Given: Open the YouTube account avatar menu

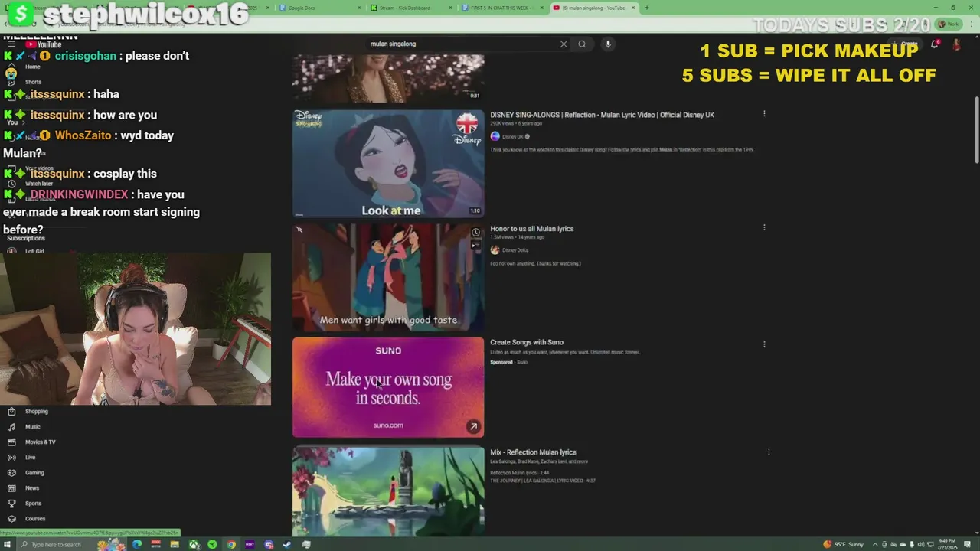Looking at the screenshot, I should coord(956,44).
